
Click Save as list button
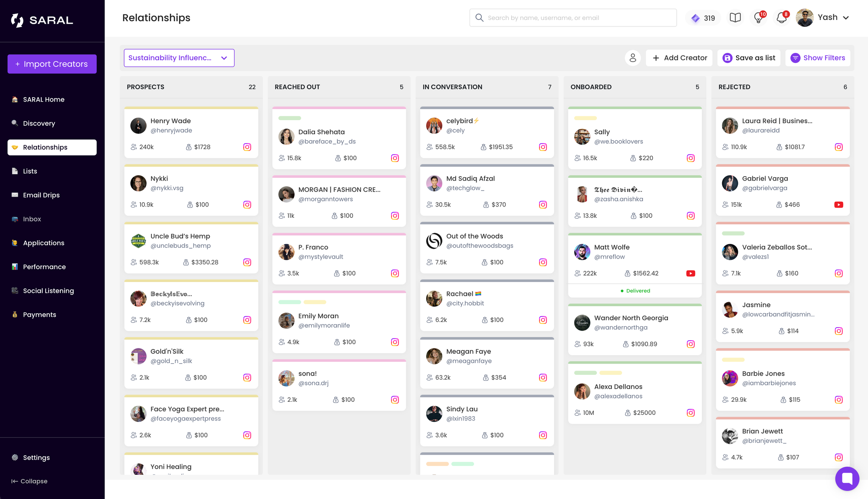point(749,58)
